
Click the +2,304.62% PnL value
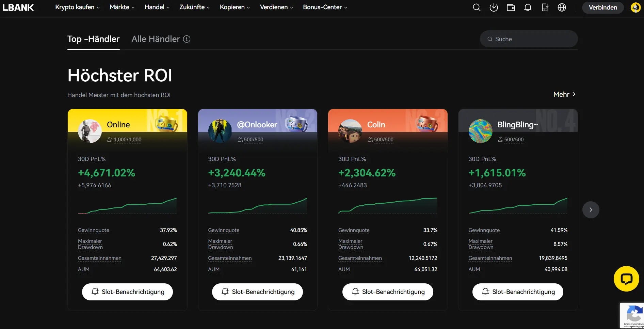[367, 173]
